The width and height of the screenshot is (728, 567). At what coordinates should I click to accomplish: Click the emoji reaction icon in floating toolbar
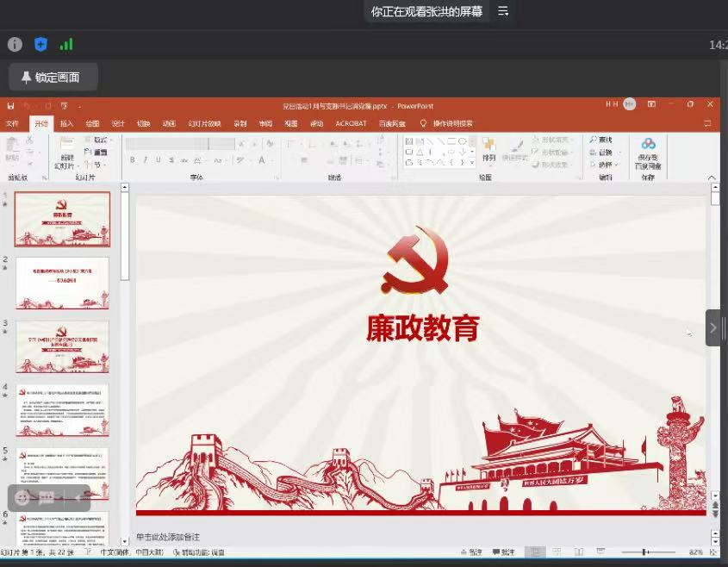[x=22, y=498]
